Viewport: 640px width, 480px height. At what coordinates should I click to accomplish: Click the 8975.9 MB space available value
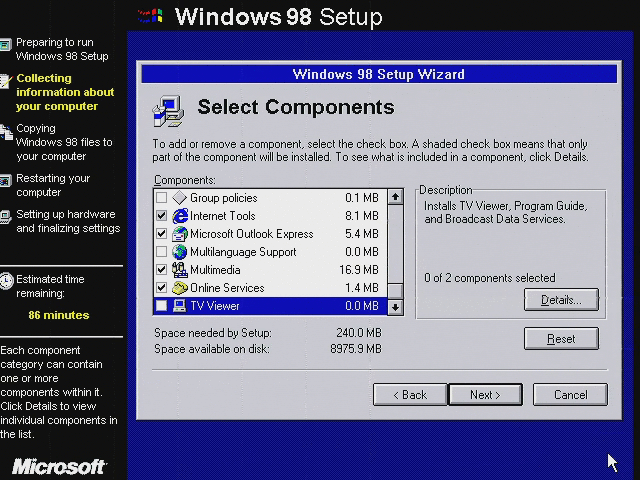356,349
